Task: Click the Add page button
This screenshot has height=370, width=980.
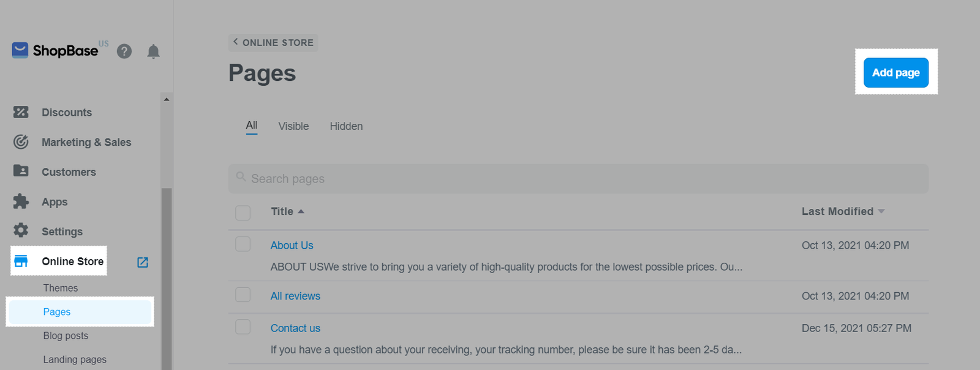Action: click(x=896, y=72)
